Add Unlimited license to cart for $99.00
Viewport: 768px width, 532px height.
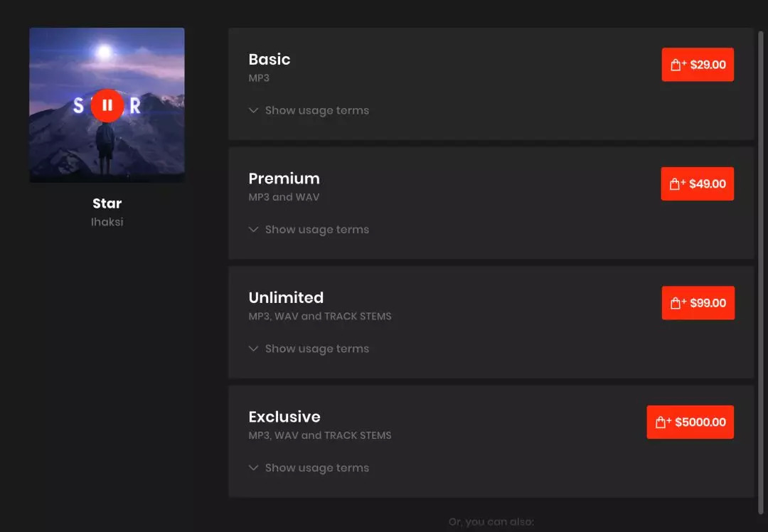pos(698,303)
